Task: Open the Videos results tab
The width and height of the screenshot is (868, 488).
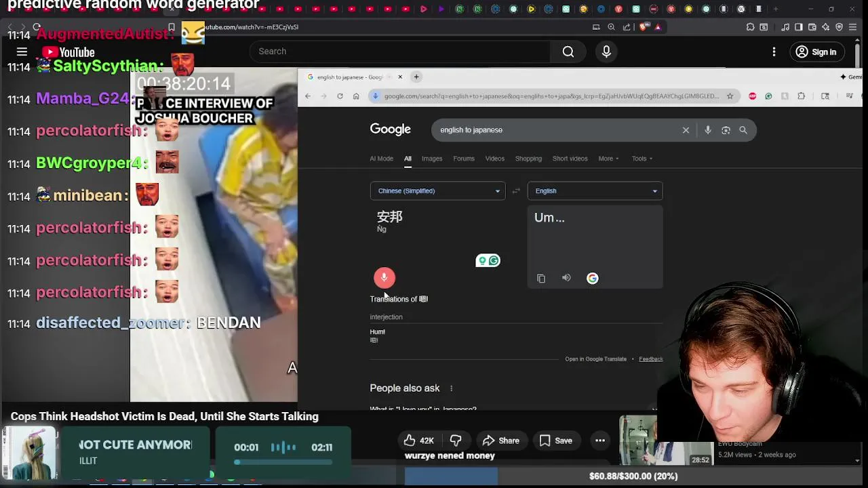Action: (494, 159)
